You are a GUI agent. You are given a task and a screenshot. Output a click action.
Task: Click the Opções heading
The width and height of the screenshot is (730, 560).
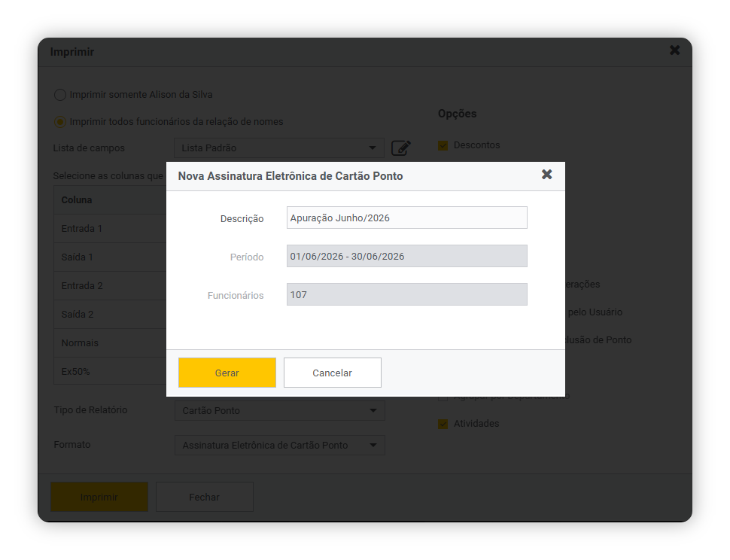click(x=457, y=114)
